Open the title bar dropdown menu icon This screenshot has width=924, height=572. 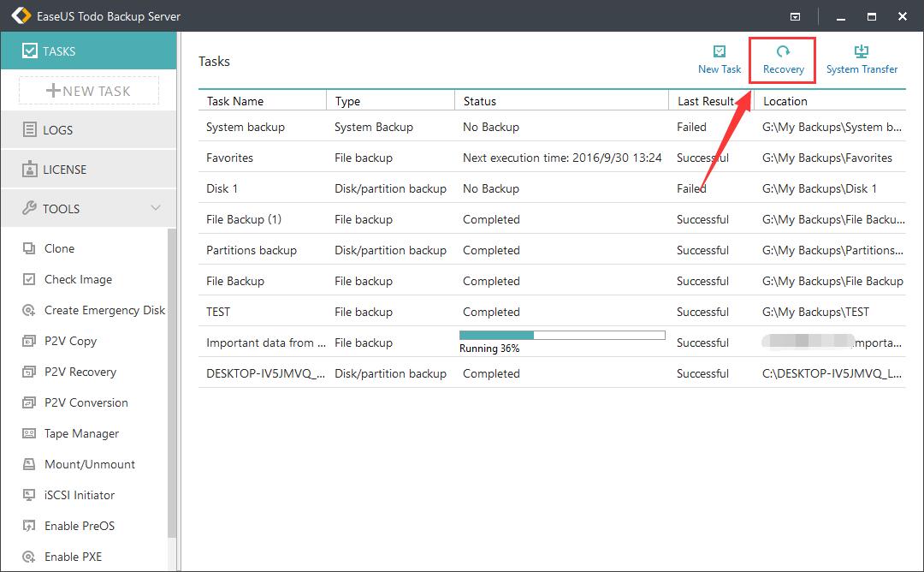tap(795, 16)
